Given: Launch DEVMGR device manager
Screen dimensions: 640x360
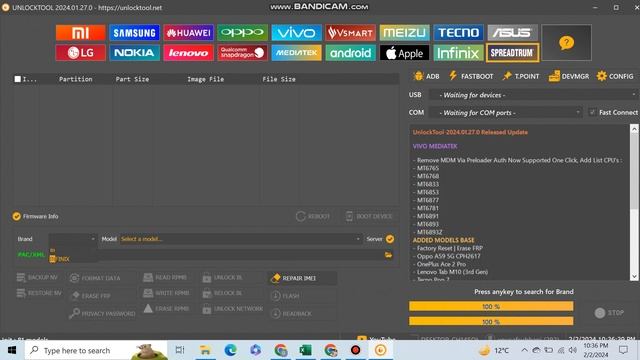Looking at the screenshot, I should [x=569, y=76].
